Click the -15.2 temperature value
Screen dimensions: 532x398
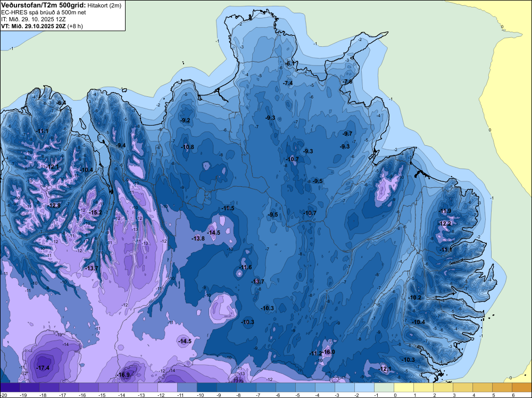click(95, 212)
